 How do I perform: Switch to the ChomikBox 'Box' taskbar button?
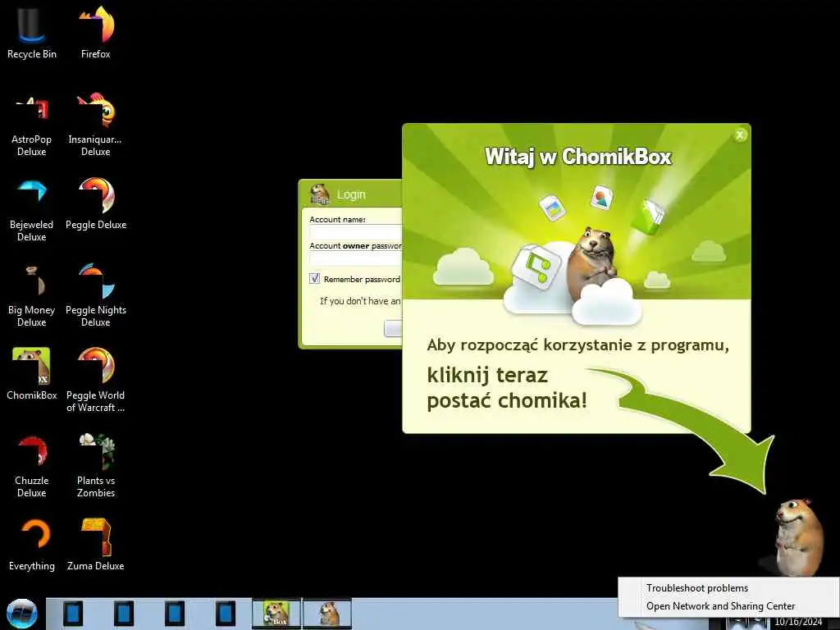pyautogui.click(x=276, y=614)
